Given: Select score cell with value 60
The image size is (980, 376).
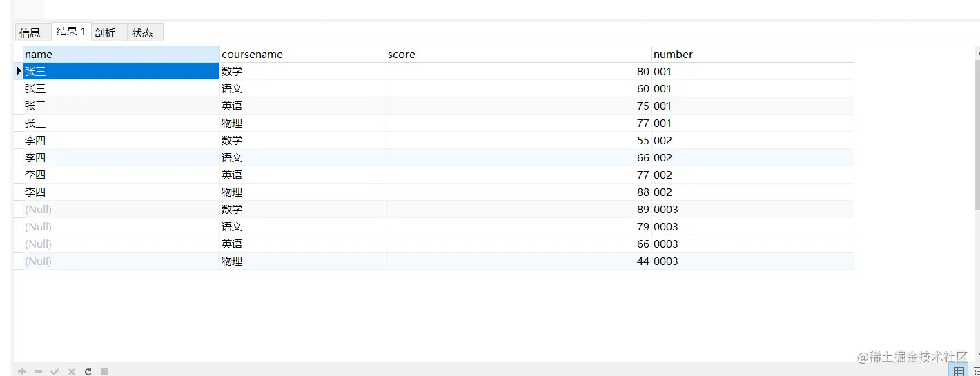Looking at the screenshot, I should point(519,88).
